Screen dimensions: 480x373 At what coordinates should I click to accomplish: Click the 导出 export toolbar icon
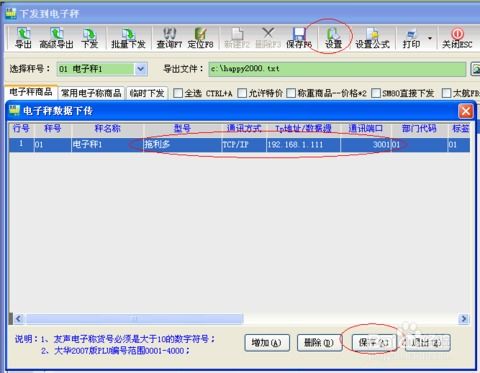click(x=23, y=38)
